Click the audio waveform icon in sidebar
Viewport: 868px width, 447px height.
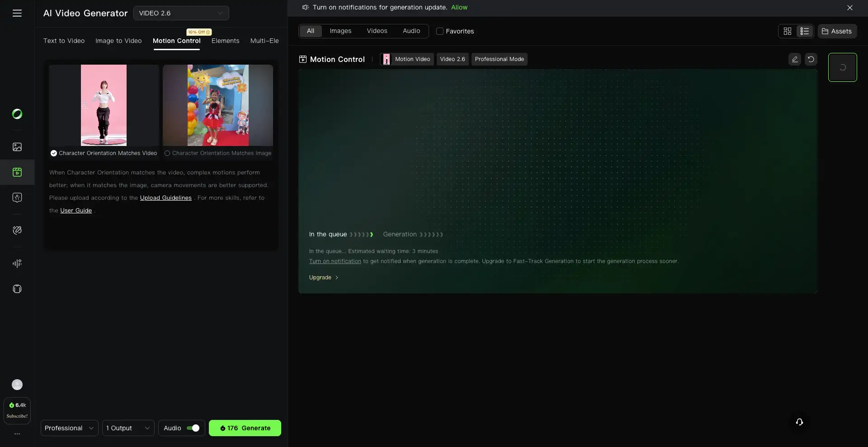point(17,263)
